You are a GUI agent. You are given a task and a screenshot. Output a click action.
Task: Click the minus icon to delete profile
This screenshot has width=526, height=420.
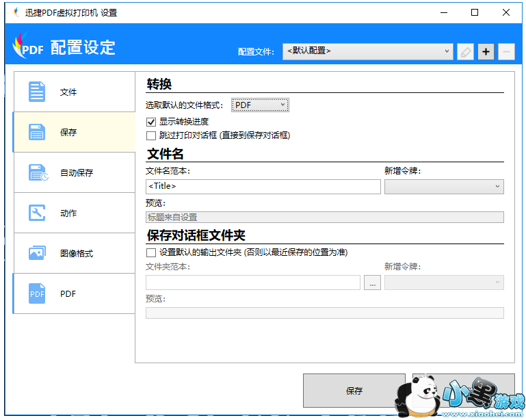pyautogui.click(x=506, y=51)
